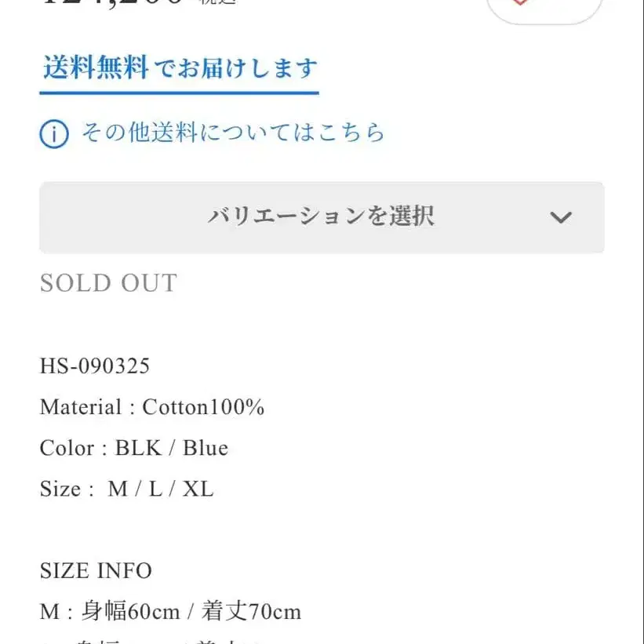Image resolution: width=644 pixels, height=644 pixels.
Task: Click the blue underline below 送料無料
Action: 180,93
